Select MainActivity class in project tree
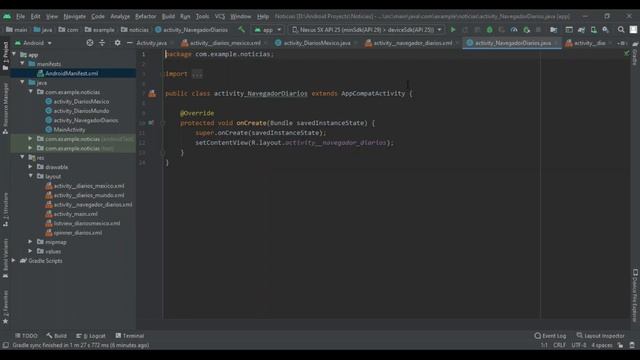 click(69, 129)
